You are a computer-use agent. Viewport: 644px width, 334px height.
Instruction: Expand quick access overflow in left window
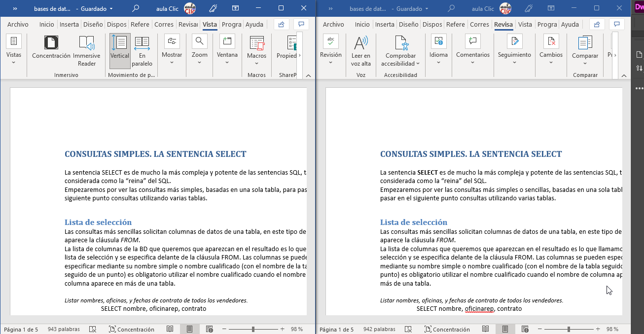pyautogui.click(x=15, y=8)
